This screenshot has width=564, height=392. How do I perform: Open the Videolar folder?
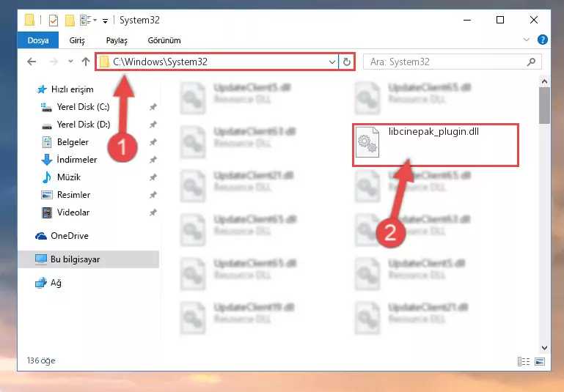click(73, 212)
